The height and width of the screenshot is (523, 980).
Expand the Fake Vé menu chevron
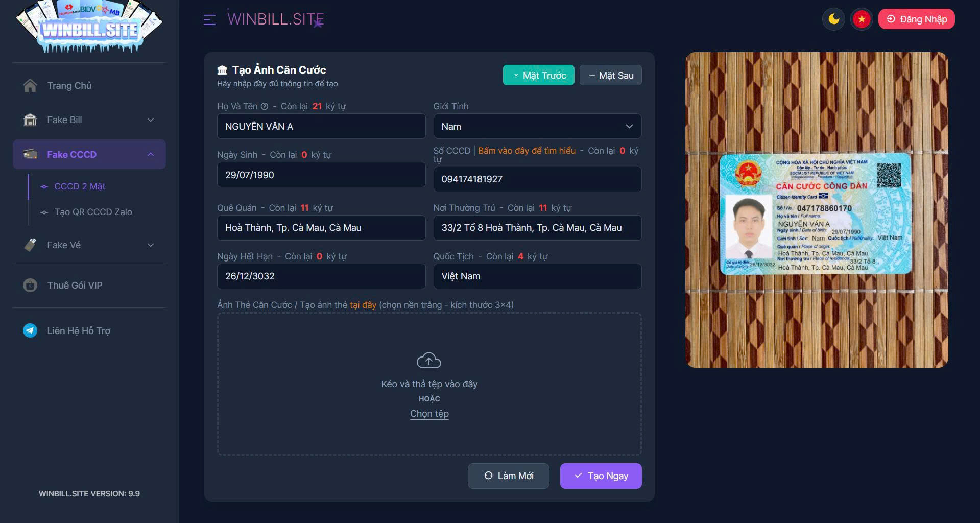point(151,245)
